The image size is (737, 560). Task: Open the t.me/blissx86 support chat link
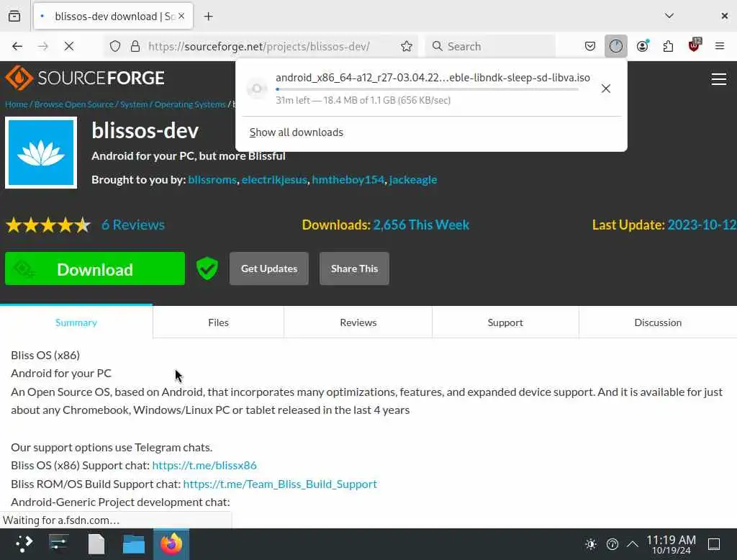204,466
